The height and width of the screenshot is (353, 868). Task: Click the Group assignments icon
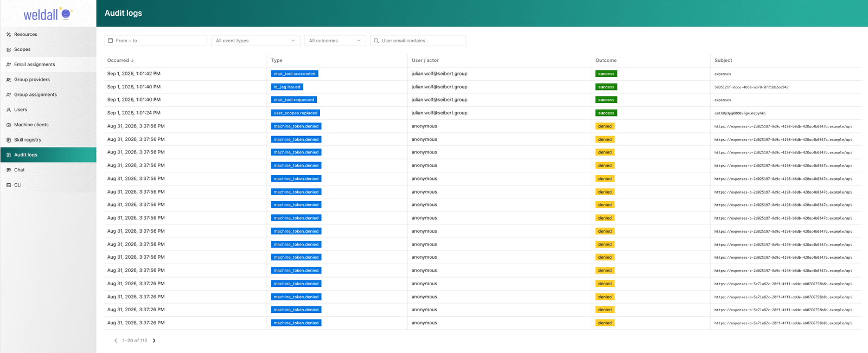(9, 94)
